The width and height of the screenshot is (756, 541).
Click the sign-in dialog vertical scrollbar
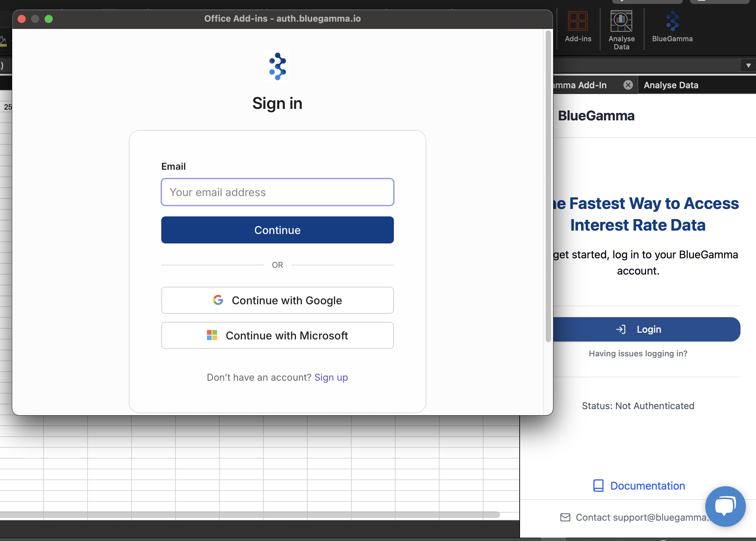[548, 186]
